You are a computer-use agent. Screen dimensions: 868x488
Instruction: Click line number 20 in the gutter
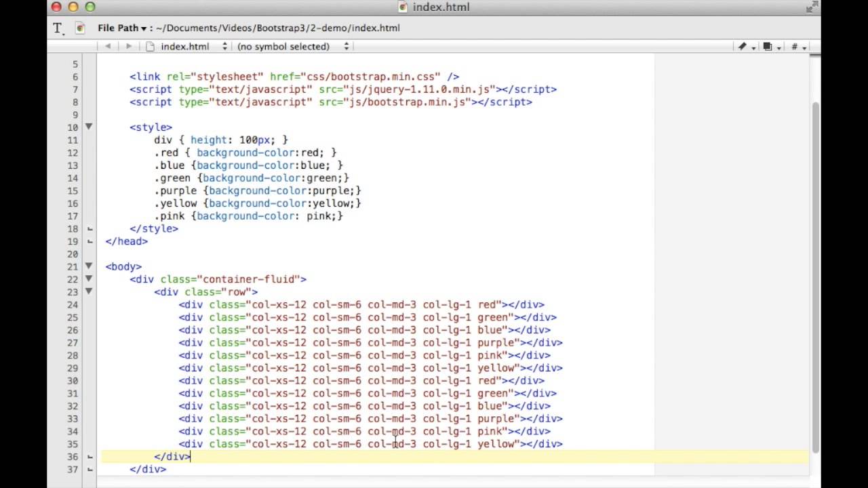pos(73,254)
